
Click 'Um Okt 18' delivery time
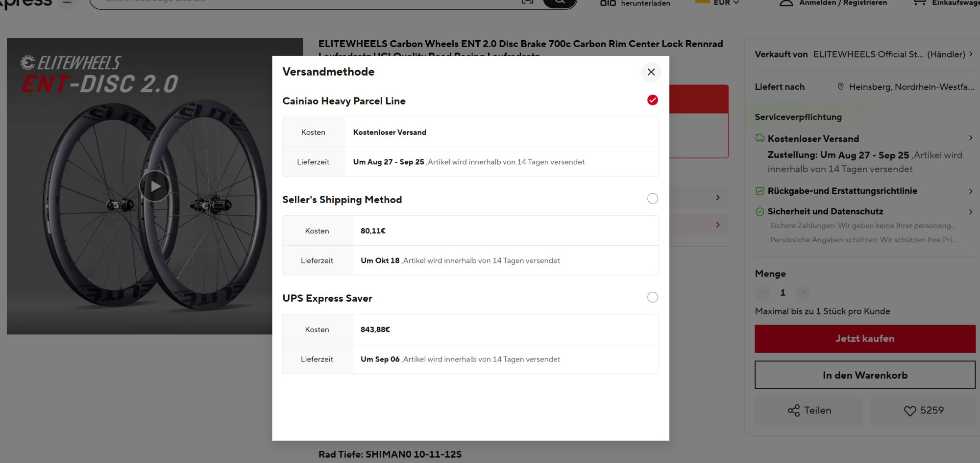380,260
